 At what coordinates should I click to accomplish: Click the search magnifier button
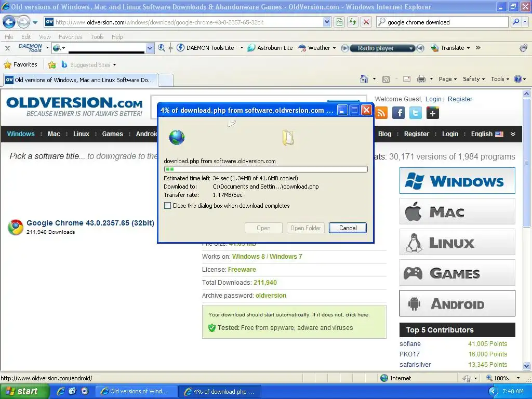click(x=516, y=22)
